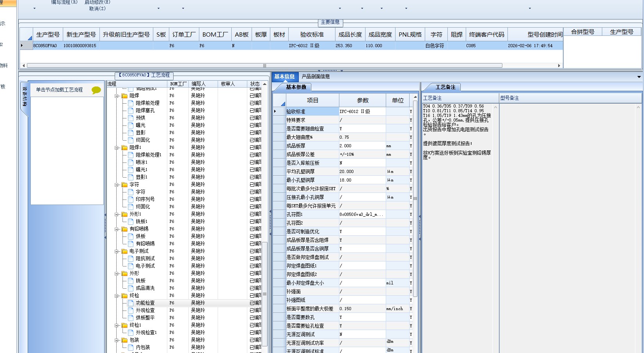Click the document icon of 印序列号

(131, 199)
